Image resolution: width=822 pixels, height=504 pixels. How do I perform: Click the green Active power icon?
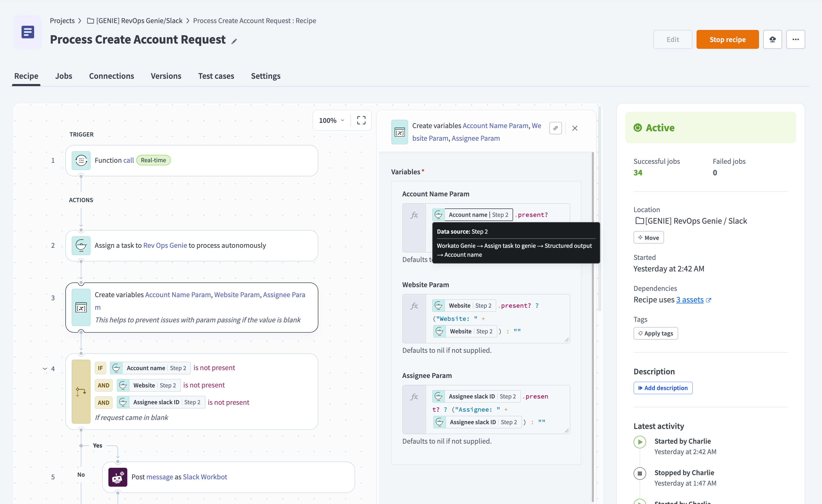tap(637, 128)
